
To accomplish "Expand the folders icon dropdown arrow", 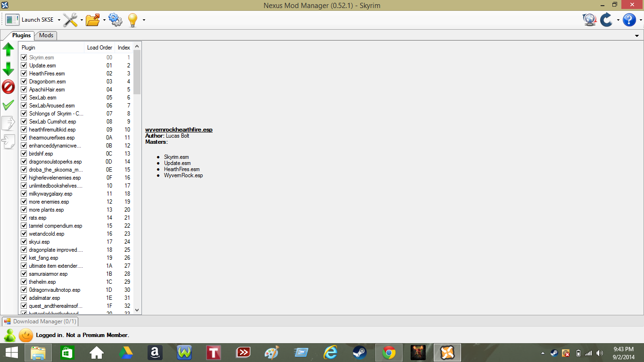I will pos(104,20).
